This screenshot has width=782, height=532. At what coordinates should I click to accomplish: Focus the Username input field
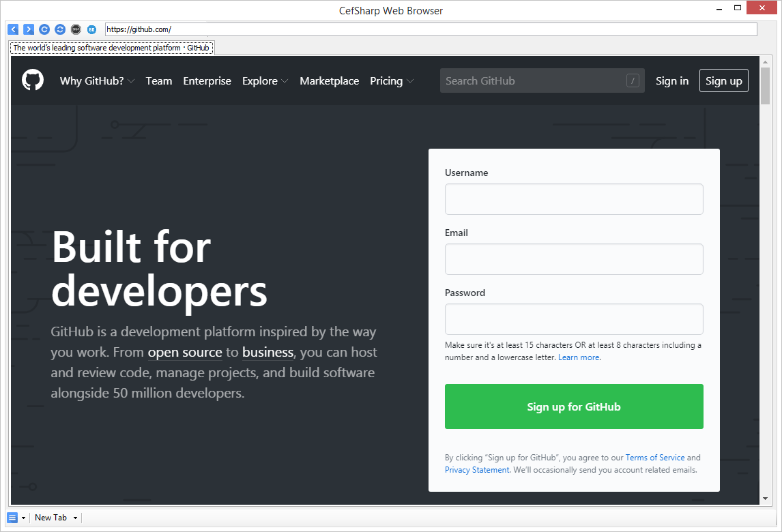(x=574, y=199)
